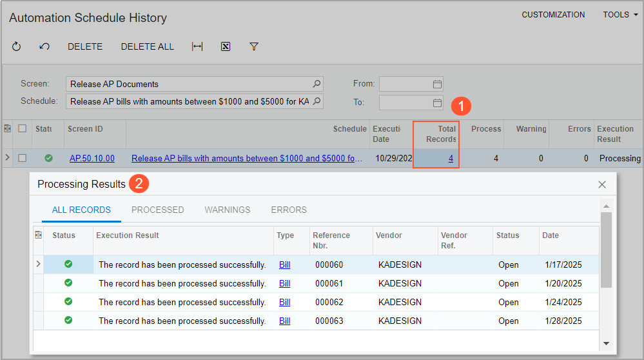Expand the Schedule lookup selector
The height and width of the screenshot is (360, 644).
coord(317,101)
